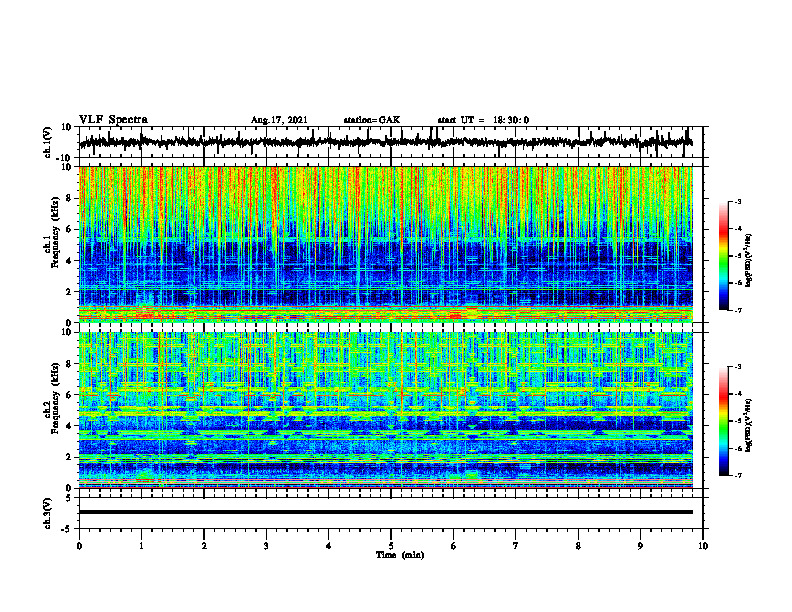This screenshot has width=792, height=612.
Task: Click the "6" kHz tick of ch.1 spectrogram
Action: [x=70, y=229]
